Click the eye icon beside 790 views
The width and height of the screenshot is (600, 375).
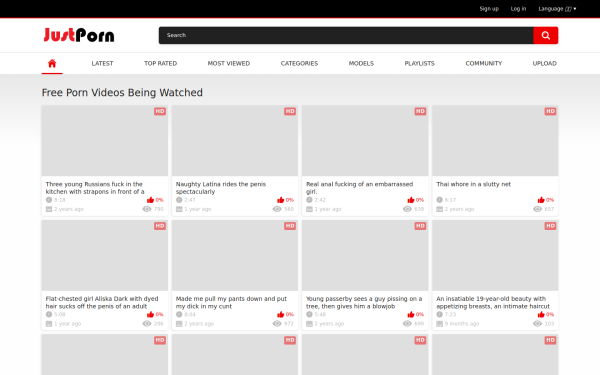point(147,209)
